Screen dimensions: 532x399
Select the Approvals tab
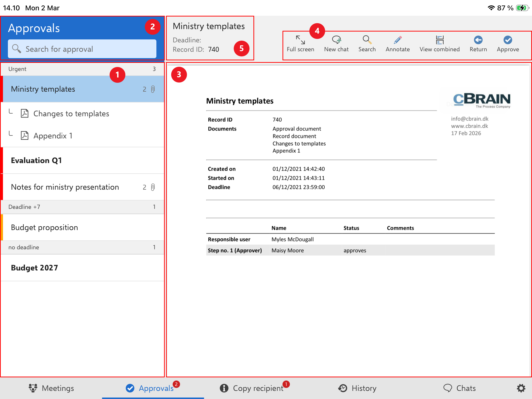coord(153,388)
